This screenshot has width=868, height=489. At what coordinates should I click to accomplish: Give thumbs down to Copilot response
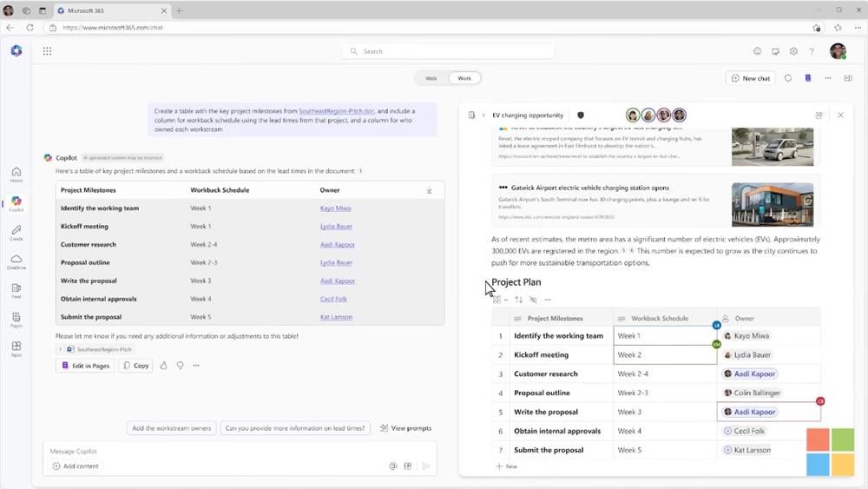click(x=180, y=366)
